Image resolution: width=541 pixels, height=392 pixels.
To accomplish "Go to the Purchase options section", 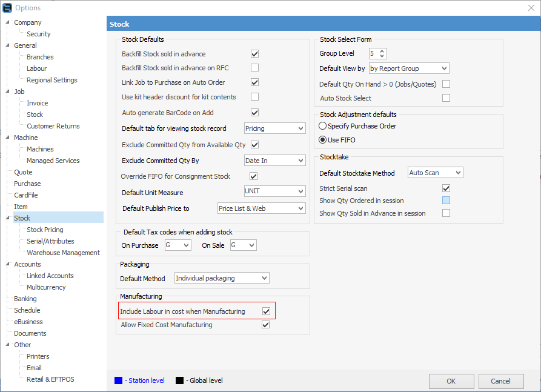I will click(27, 184).
